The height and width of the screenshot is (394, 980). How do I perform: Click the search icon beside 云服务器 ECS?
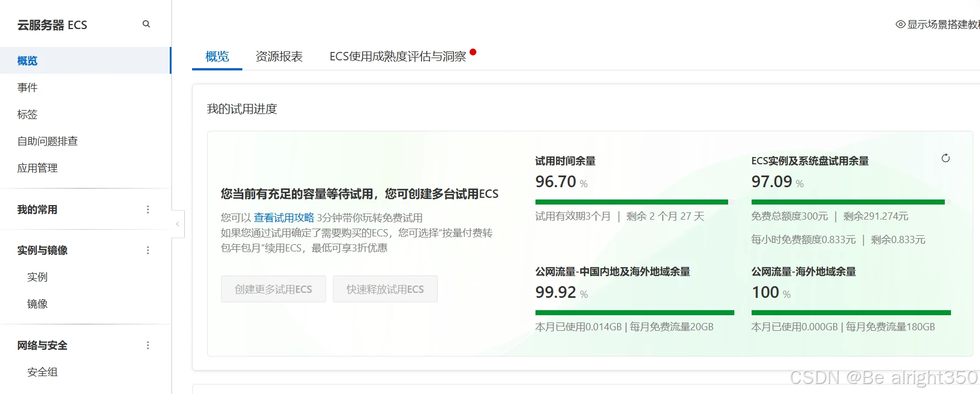pyautogui.click(x=146, y=24)
